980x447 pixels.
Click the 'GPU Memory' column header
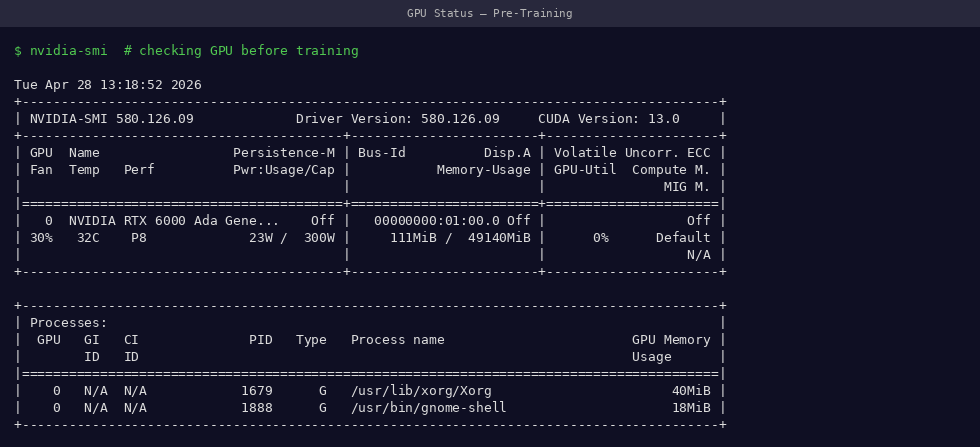point(671,340)
